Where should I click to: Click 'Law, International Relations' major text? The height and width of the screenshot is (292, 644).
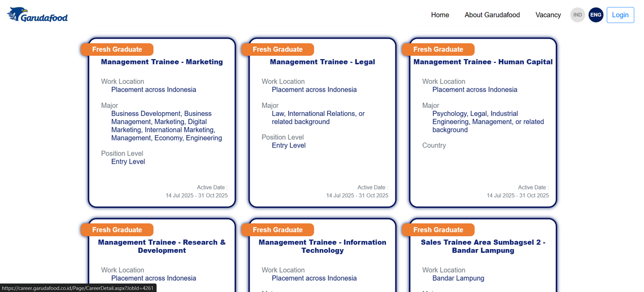point(318,118)
